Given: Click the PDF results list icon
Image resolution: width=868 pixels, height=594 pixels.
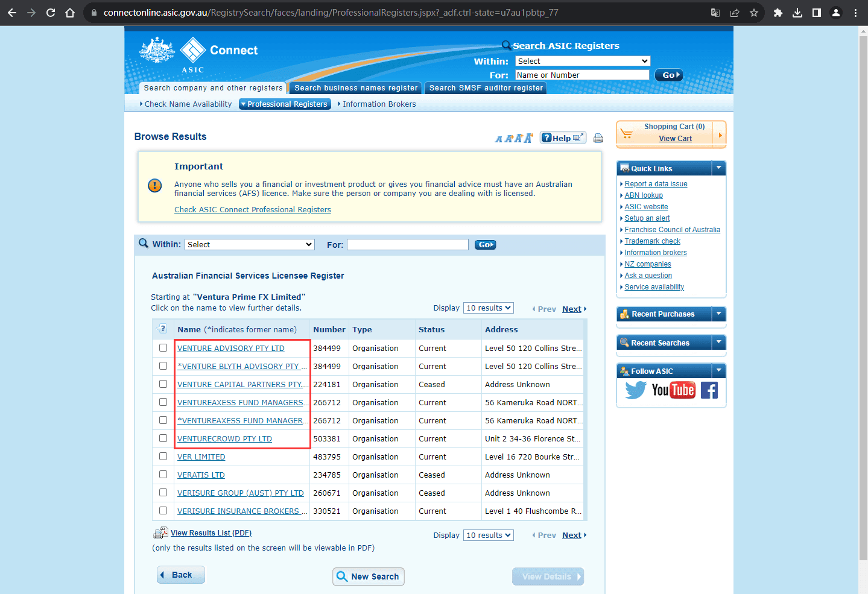Looking at the screenshot, I should coord(160,533).
